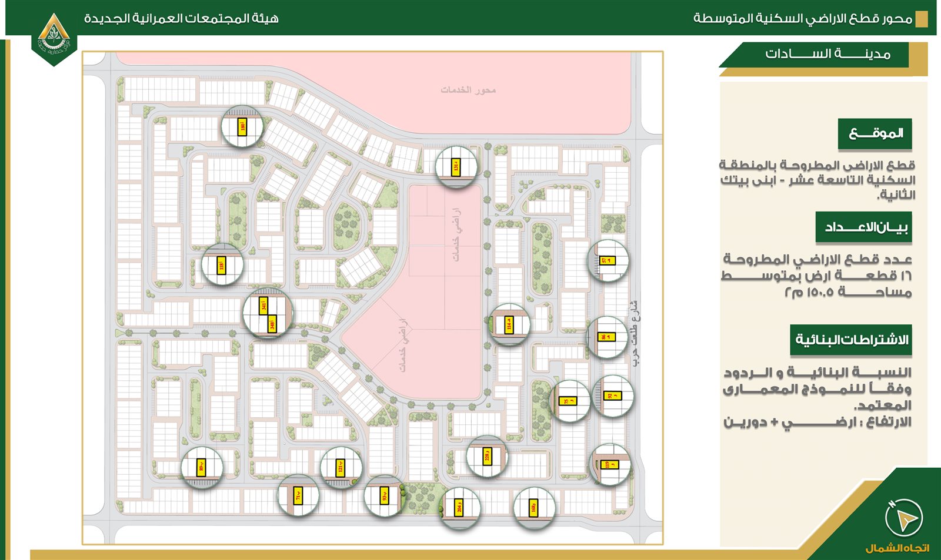941x560 pixels.
Task: Select the yellow plot 180 marker
Action: point(242,126)
